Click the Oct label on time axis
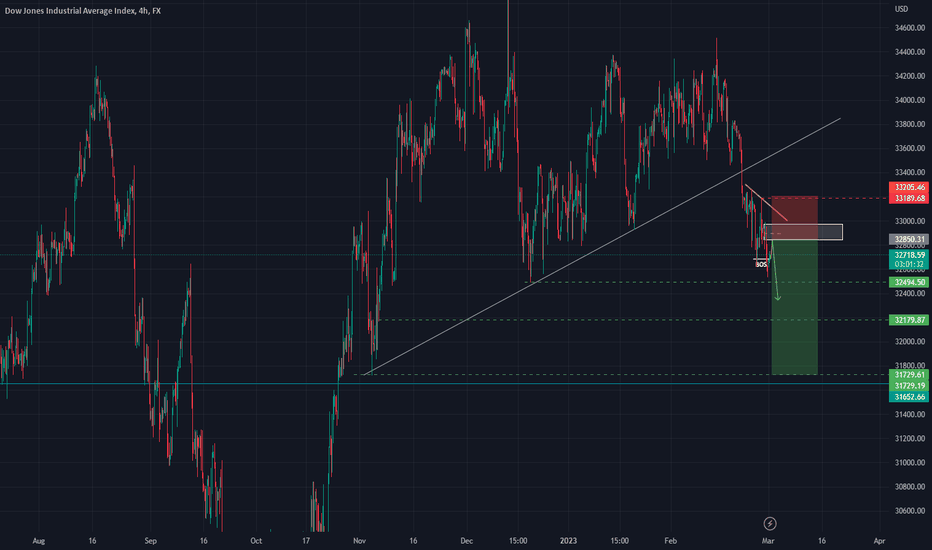 [256, 541]
